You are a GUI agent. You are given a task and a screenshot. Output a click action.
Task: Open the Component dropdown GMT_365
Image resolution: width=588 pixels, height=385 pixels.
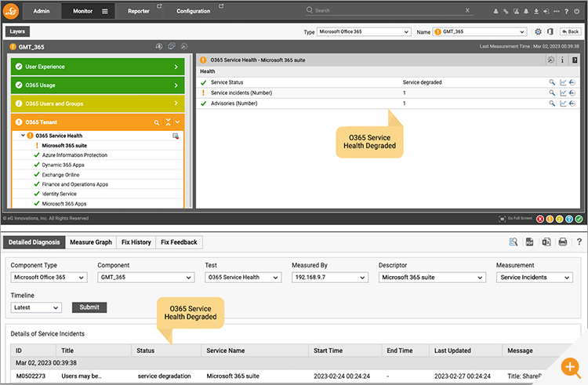click(x=146, y=278)
